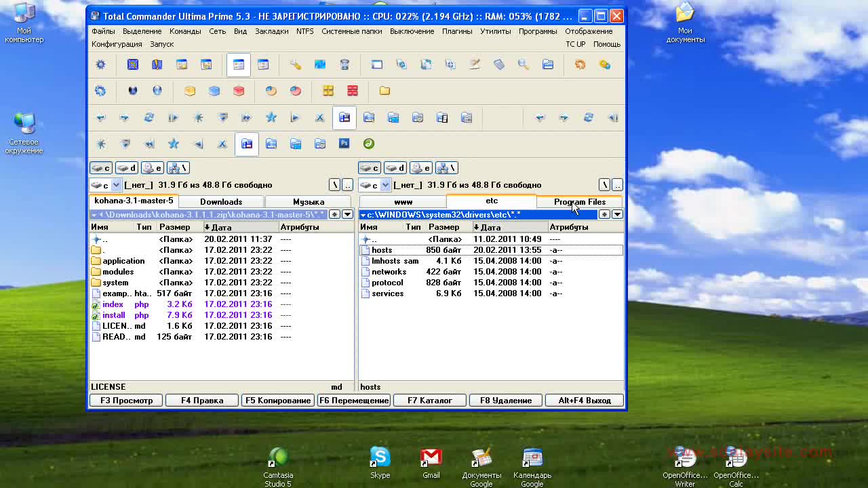Click the red grid icon in second toolbar
Viewport: 868px width, 488px height.
353,91
